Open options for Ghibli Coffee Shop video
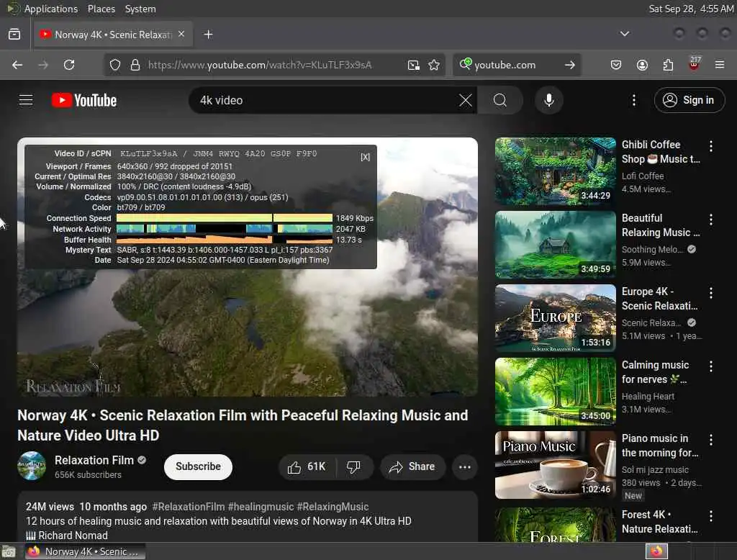The height and width of the screenshot is (560, 737). tap(710, 146)
